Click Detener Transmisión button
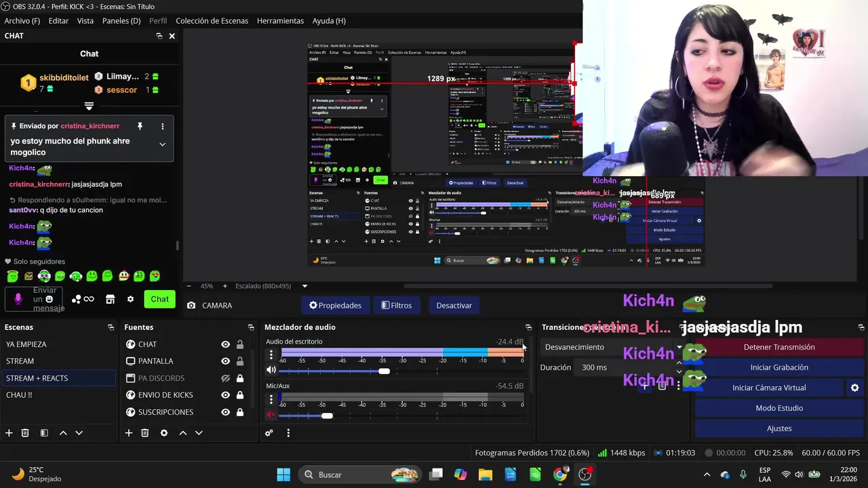868x488 pixels. (x=779, y=347)
